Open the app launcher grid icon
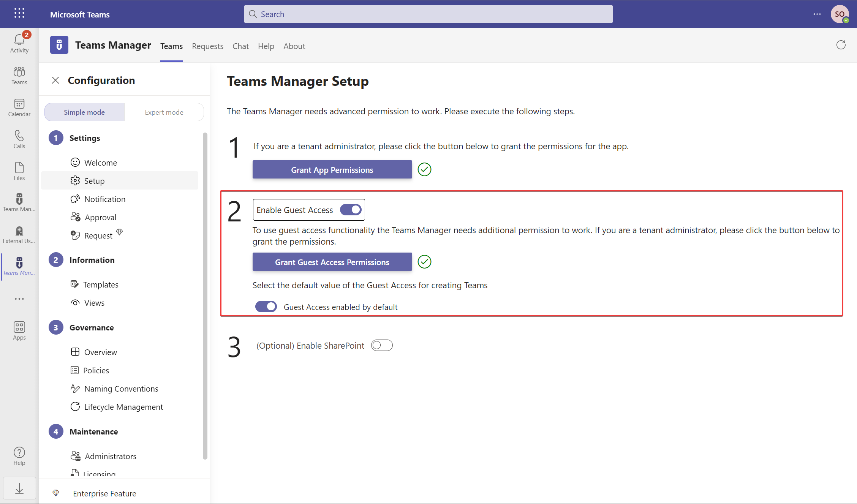This screenshot has width=857, height=504. point(19,14)
